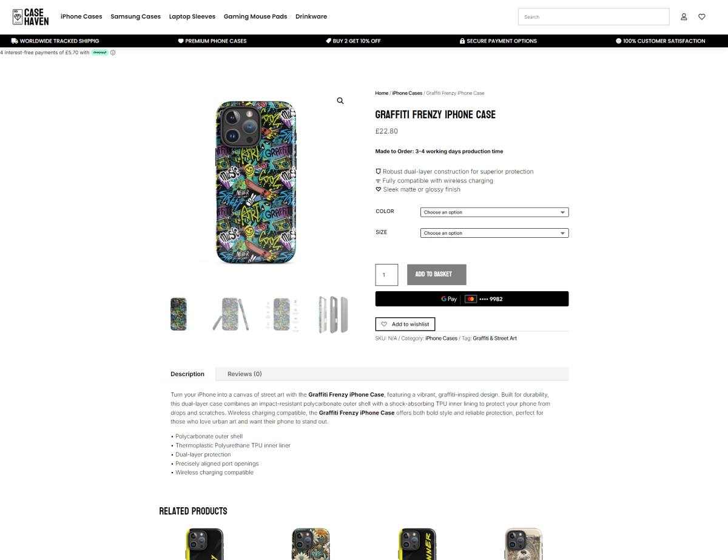Expand the Color options dropdown
This screenshot has width=728, height=560.
coord(494,212)
